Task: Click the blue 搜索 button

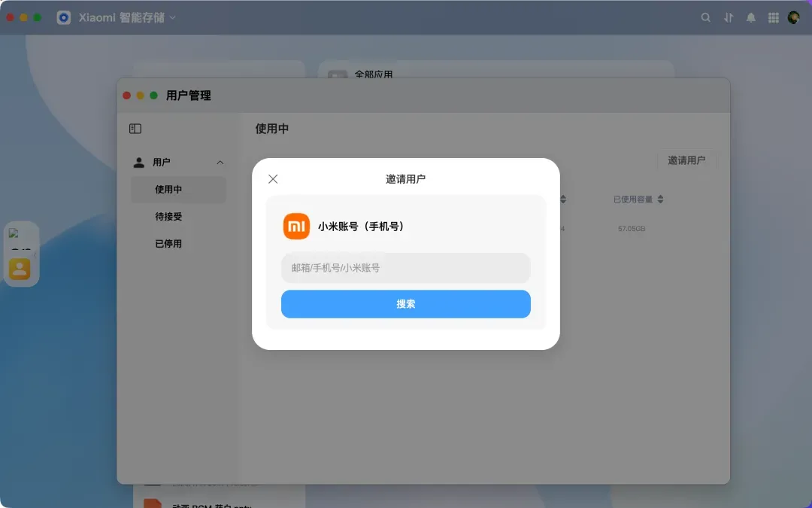Action: tap(405, 304)
